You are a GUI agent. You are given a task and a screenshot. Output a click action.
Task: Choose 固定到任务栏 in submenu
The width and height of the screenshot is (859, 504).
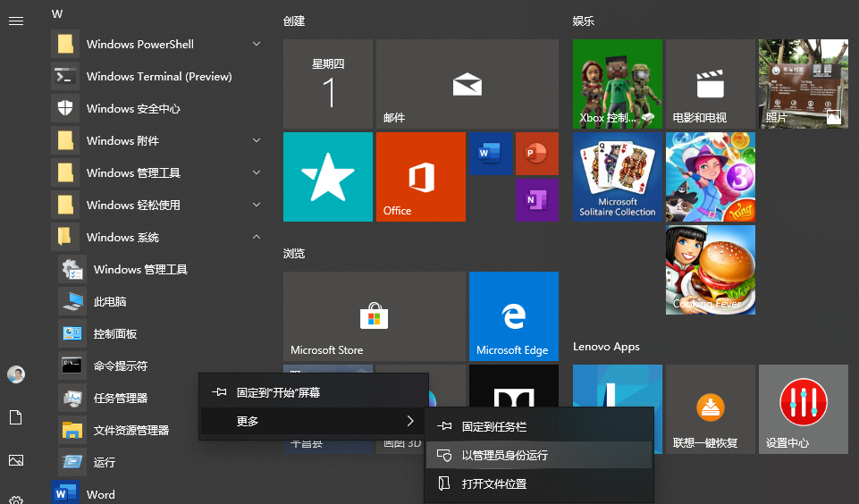point(539,426)
